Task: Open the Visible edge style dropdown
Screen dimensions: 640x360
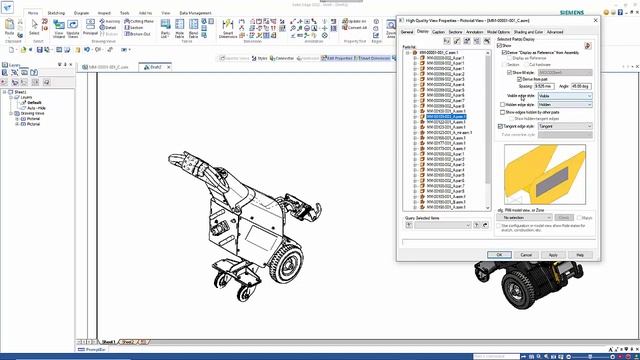Action: (565, 96)
